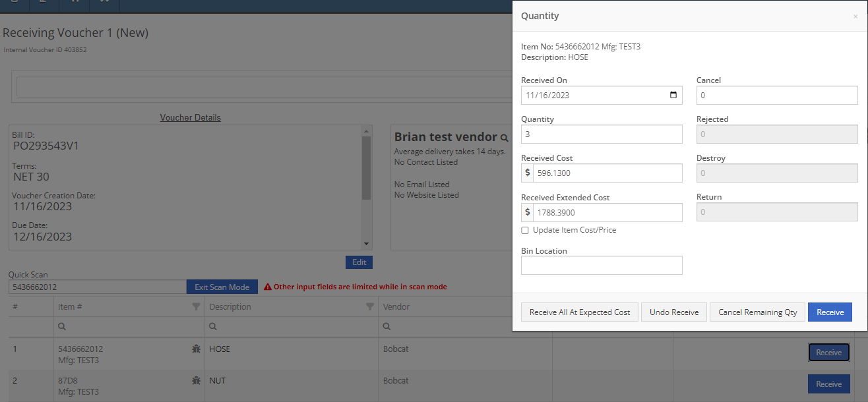Click the dollar sign before Received Cost
Viewport: 868px width, 402px height.
tap(527, 173)
